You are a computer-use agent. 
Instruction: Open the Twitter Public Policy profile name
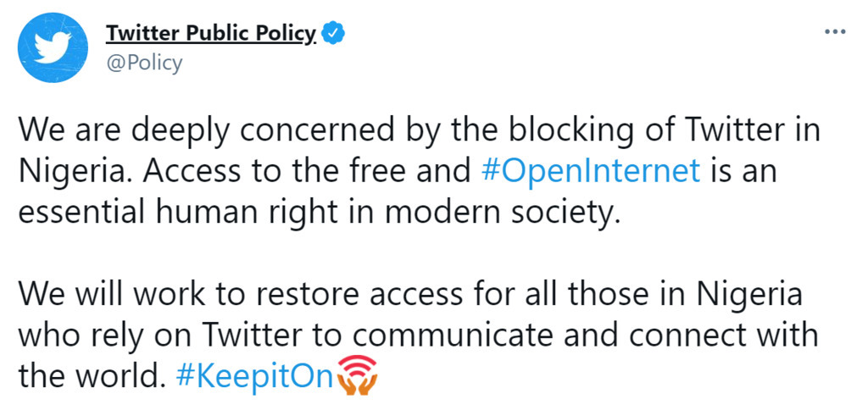[x=211, y=34]
